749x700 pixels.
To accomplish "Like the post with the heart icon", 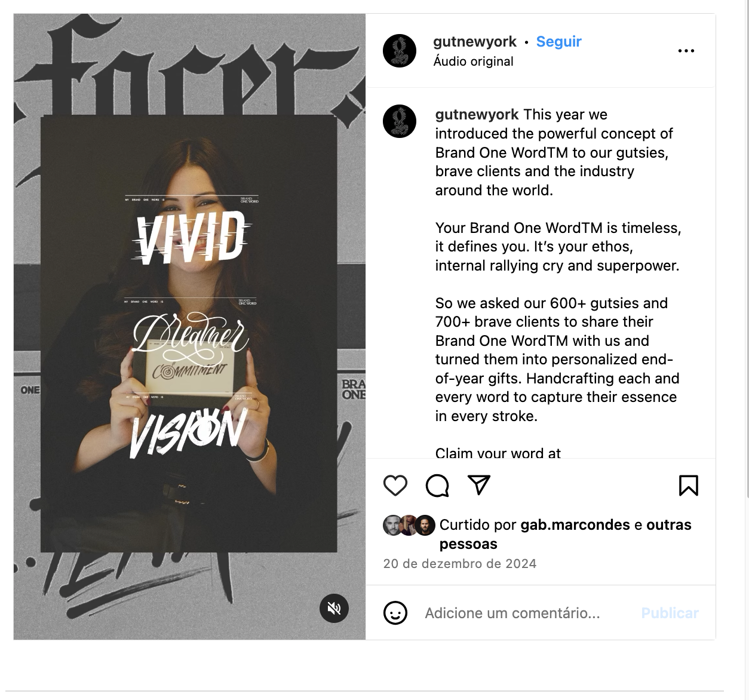I will click(x=395, y=486).
